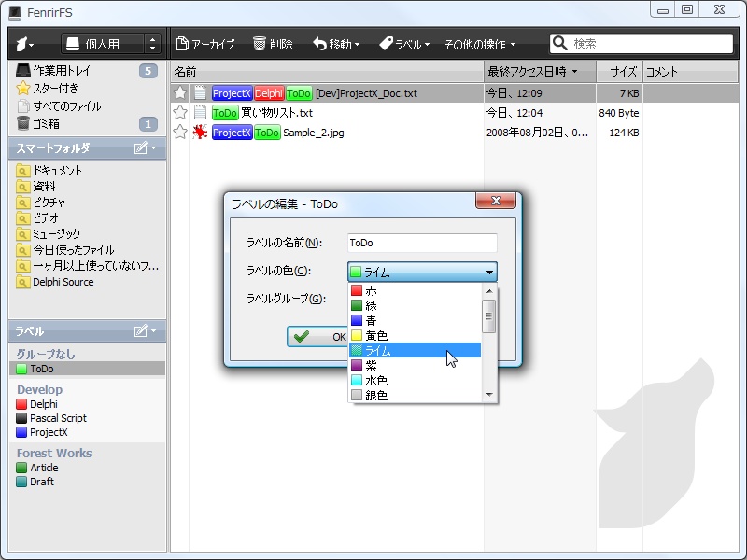Open the ミュージック smart folder
The height and width of the screenshot is (560, 747).
click(x=49, y=234)
